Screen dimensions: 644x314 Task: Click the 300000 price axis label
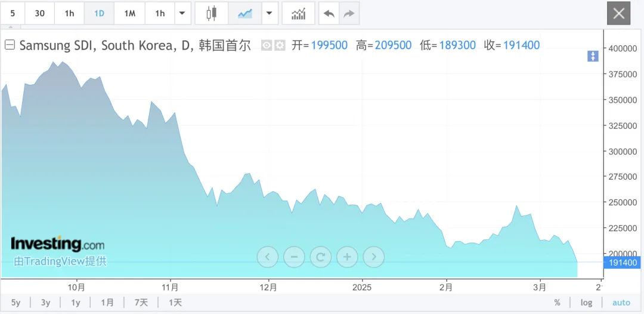(622, 151)
